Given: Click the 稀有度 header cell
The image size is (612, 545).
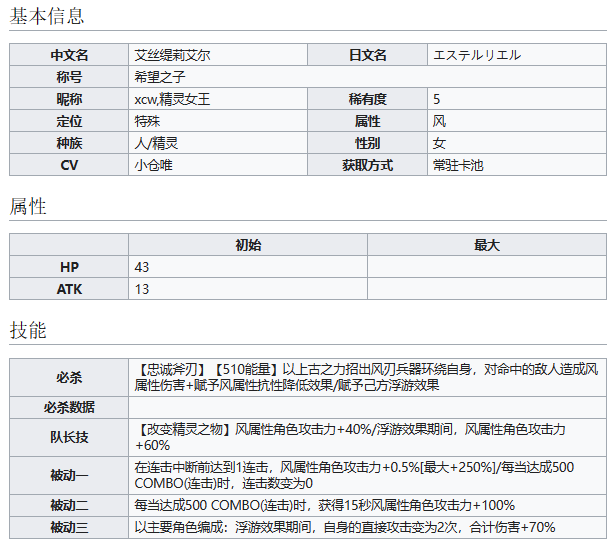Looking at the screenshot, I should (369, 99).
